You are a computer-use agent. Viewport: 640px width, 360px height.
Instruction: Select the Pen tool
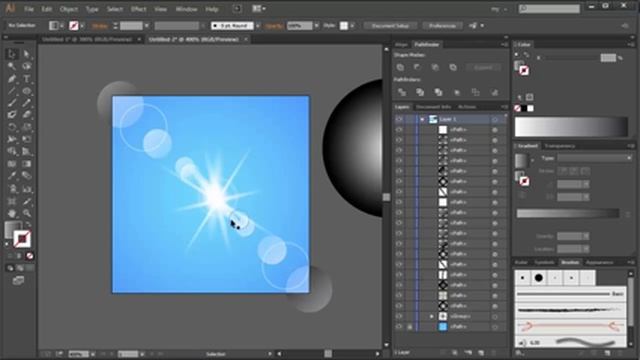point(11,78)
